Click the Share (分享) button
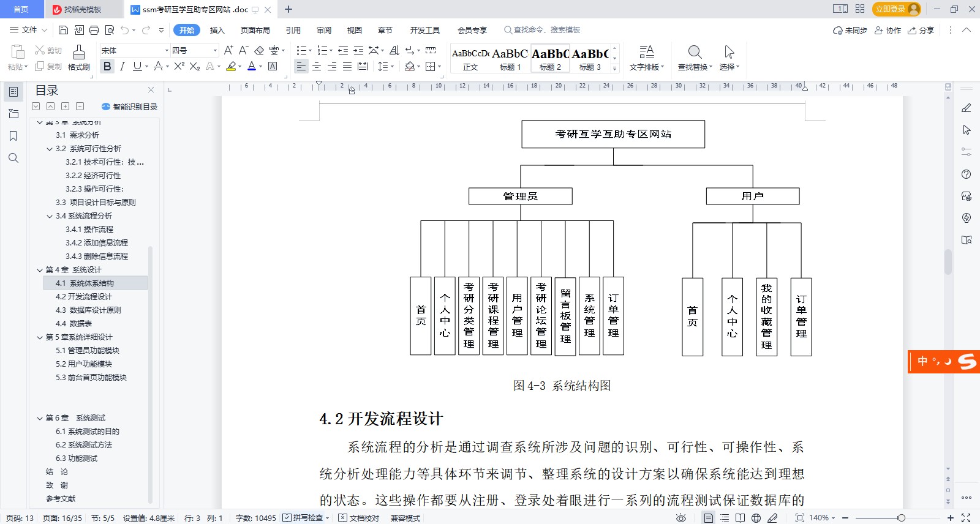The image size is (980, 524). [x=921, y=30]
